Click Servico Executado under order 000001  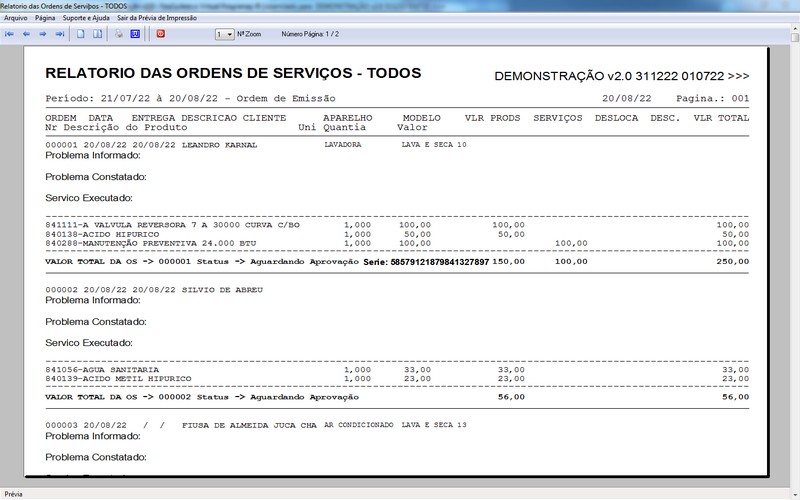(x=89, y=198)
